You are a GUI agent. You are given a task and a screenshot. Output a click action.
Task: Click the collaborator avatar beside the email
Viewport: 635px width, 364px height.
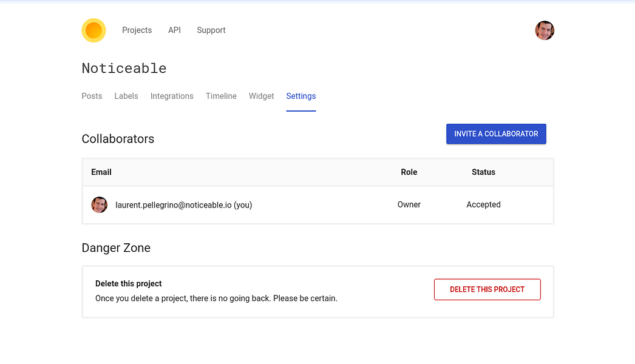pyautogui.click(x=99, y=205)
